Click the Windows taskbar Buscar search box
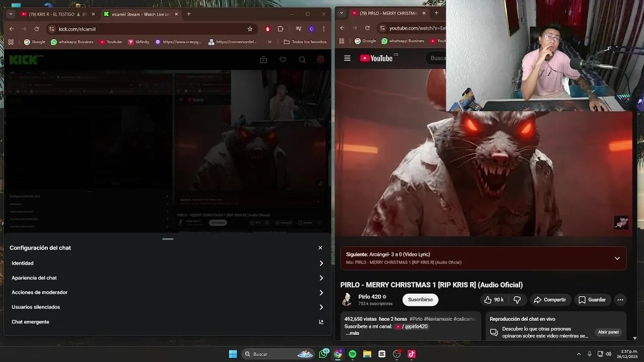The width and height of the screenshot is (644, 362). coord(278,354)
